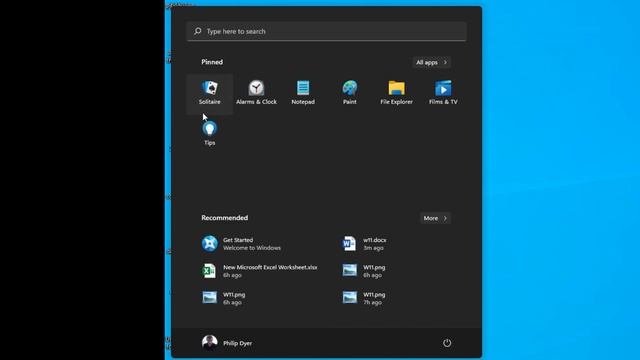The width and height of the screenshot is (640, 360).
Task: Click the Philip Dyer profile picture
Action: 209,343
